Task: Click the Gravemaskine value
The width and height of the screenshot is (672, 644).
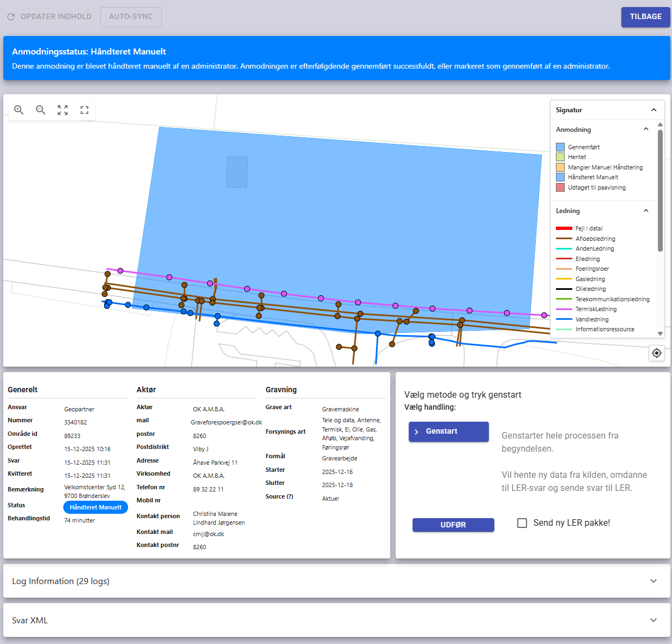Action: 341,409
